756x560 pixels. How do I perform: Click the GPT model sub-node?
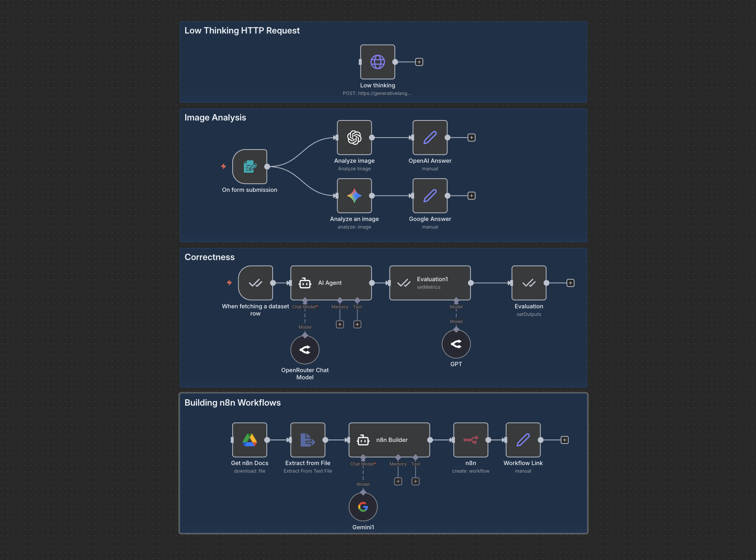456,344
